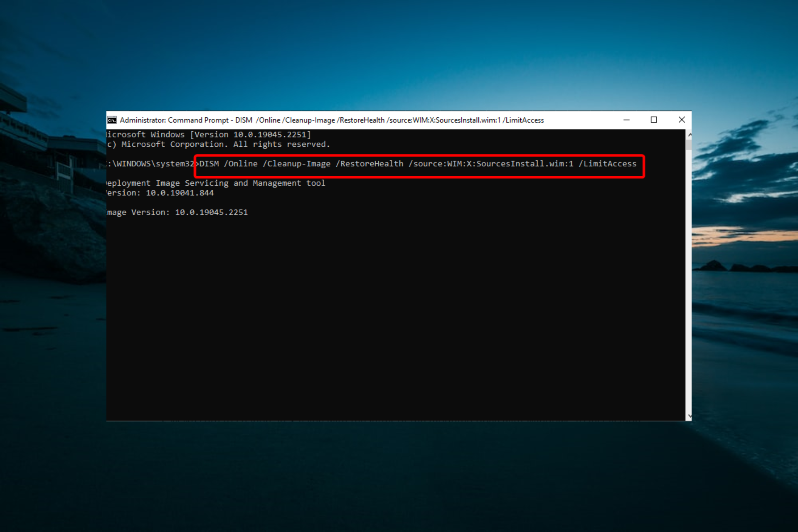The image size is (798, 532).
Task: Click the scrollbar up arrow
Action: [x=689, y=135]
